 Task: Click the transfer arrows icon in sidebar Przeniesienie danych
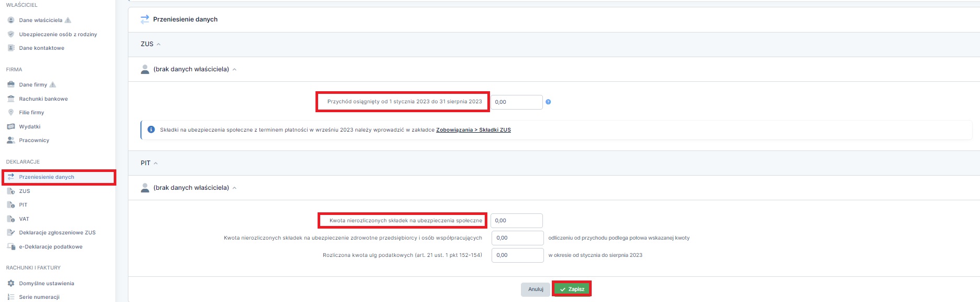coord(11,177)
